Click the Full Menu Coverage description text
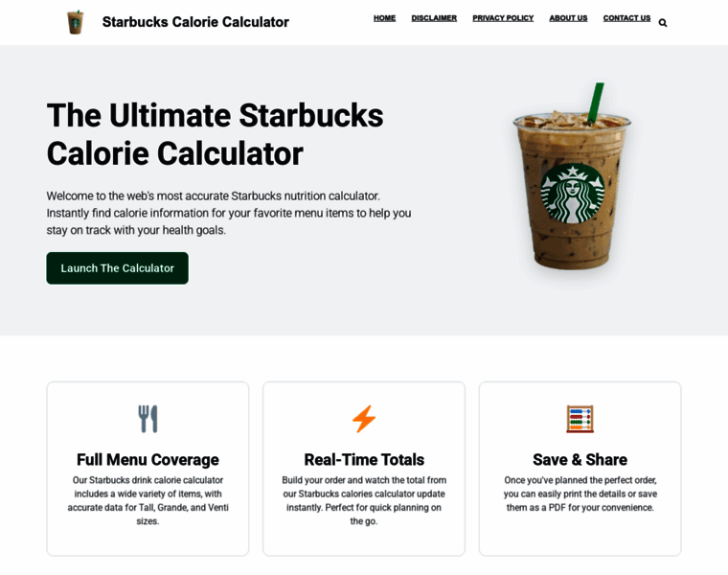The width and height of the screenshot is (728, 575). (x=148, y=500)
